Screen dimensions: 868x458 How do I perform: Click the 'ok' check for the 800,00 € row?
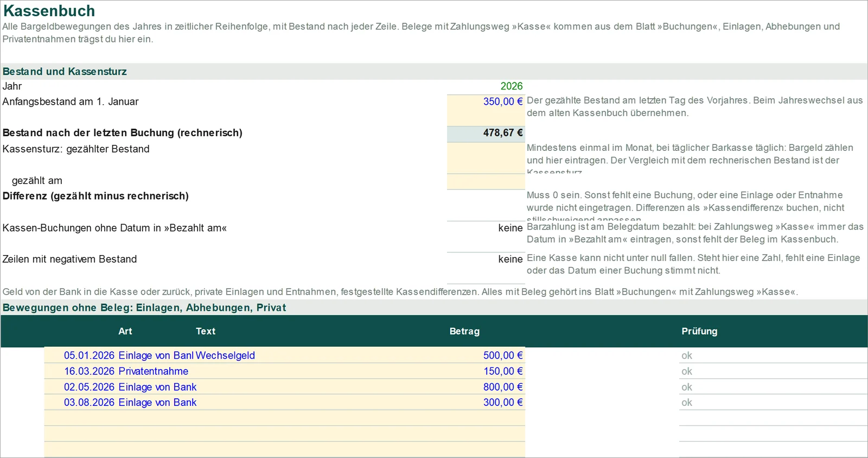point(687,387)
